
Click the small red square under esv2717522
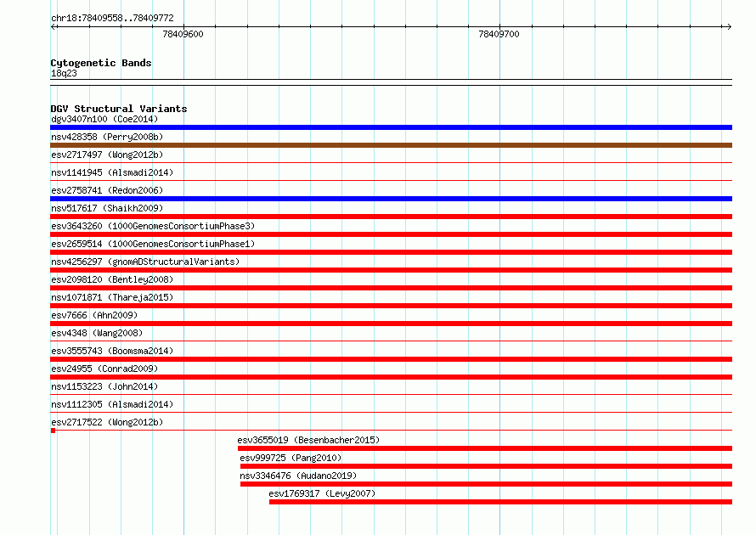click(x=53, y=431)
